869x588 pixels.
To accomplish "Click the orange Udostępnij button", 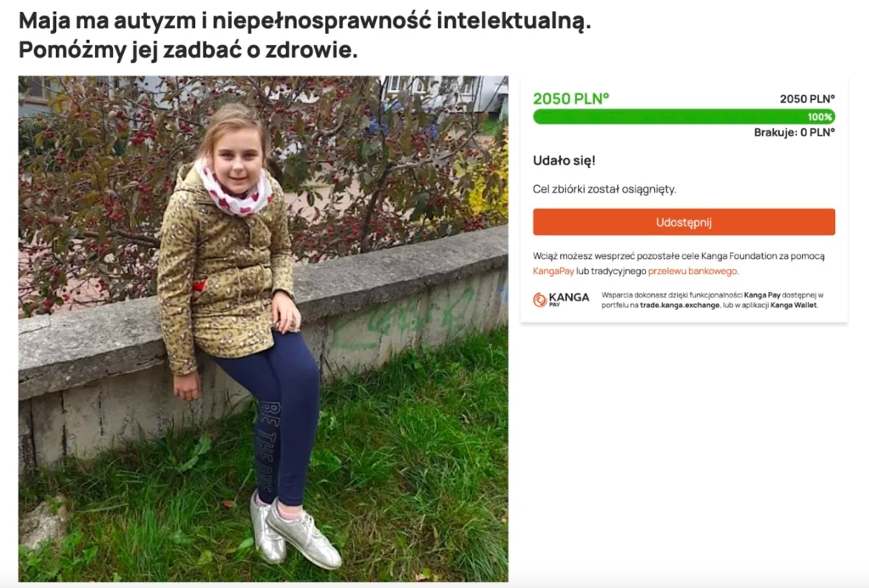I will pyautogui.click(x=684, y=222).
